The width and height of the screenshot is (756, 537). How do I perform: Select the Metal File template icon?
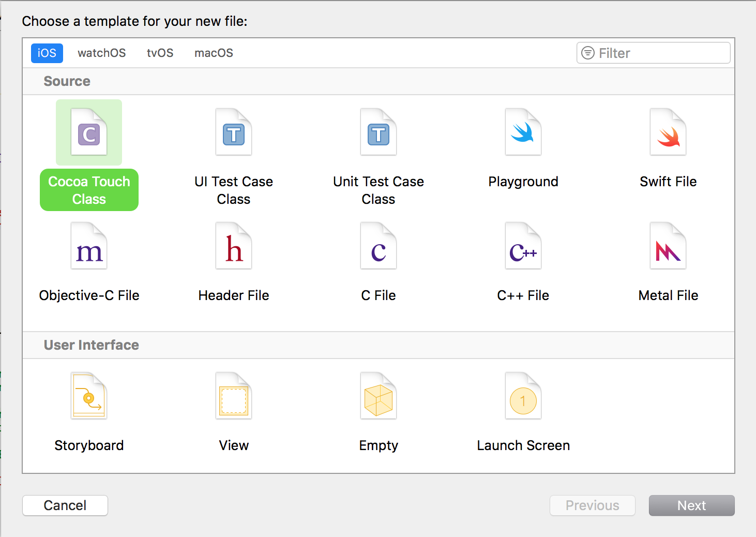668,246
